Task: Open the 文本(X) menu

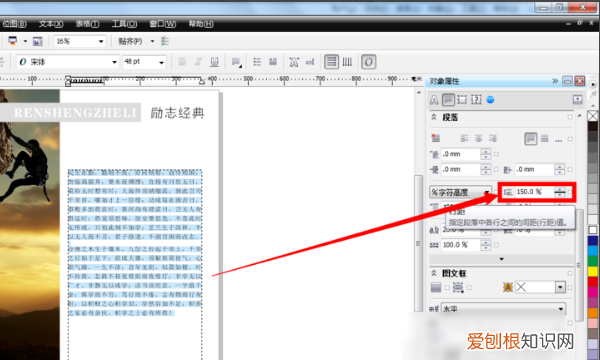Action: point(51,24)
